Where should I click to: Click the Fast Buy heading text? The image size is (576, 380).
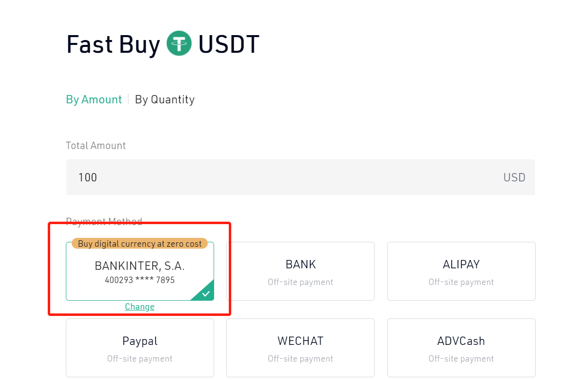pos(113,45)
